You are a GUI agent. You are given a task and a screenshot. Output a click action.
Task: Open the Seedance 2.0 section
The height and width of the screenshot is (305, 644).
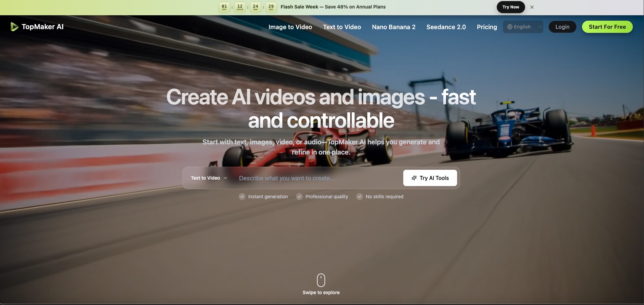click(446, 27)
